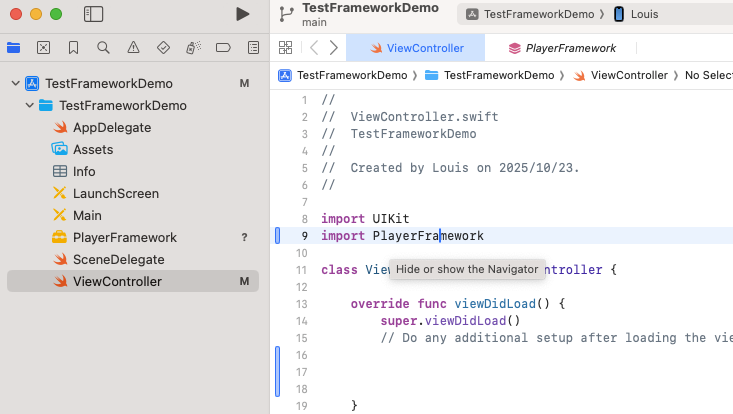Select the TestFrameworkDemo folder row
Viewport: 733px width, 414px height.
[x=133, y=105]
